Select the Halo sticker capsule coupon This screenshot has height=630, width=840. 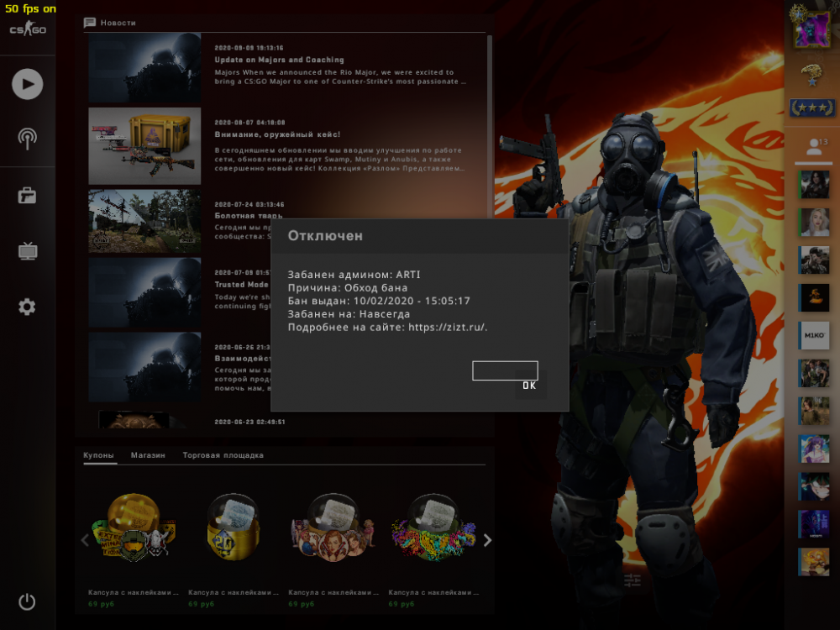coord(134,528)
